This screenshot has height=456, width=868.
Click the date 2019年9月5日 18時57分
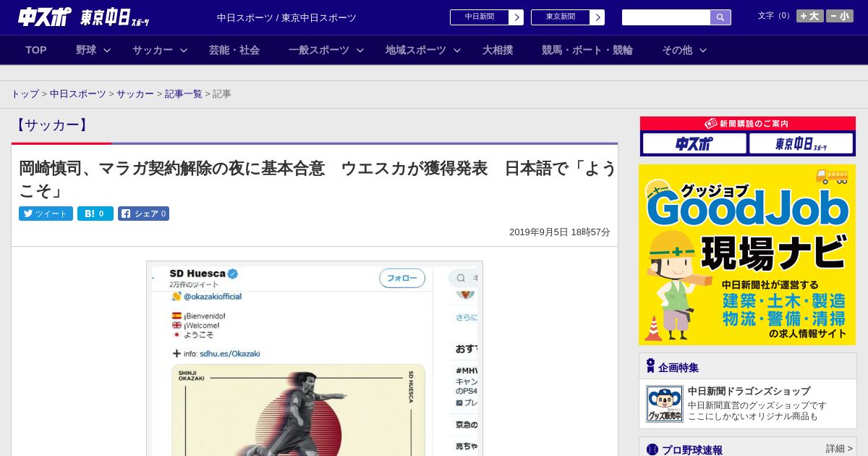click(560, 232)
